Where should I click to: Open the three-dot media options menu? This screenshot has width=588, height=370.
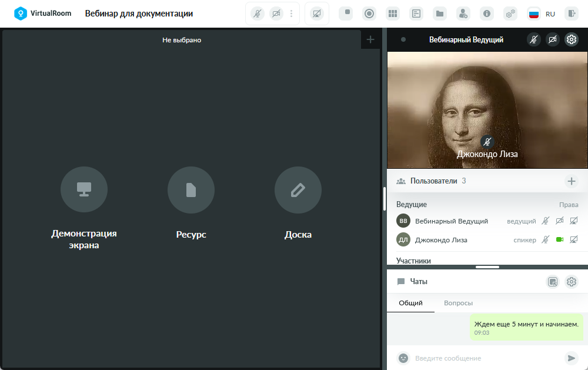[x=292, y=14]
